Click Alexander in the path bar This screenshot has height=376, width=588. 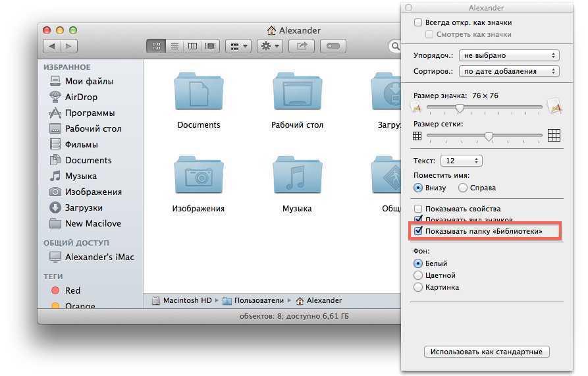coord(319,300)
